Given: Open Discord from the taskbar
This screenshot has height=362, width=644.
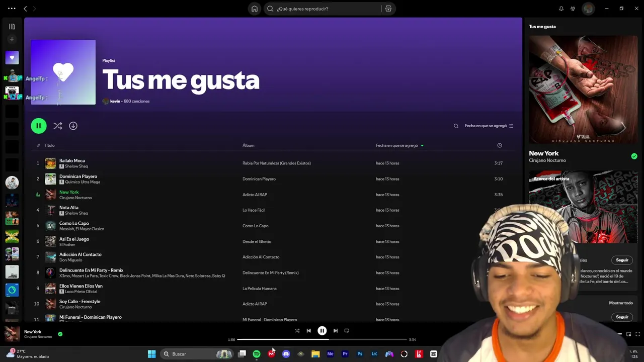Looking at the screenshot, I should [286, 354].
